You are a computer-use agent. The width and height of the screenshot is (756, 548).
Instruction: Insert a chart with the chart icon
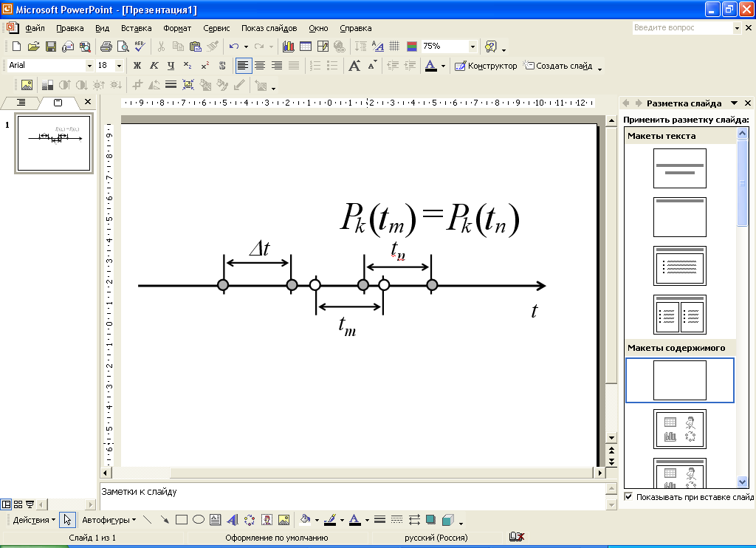tap(289, 47)
